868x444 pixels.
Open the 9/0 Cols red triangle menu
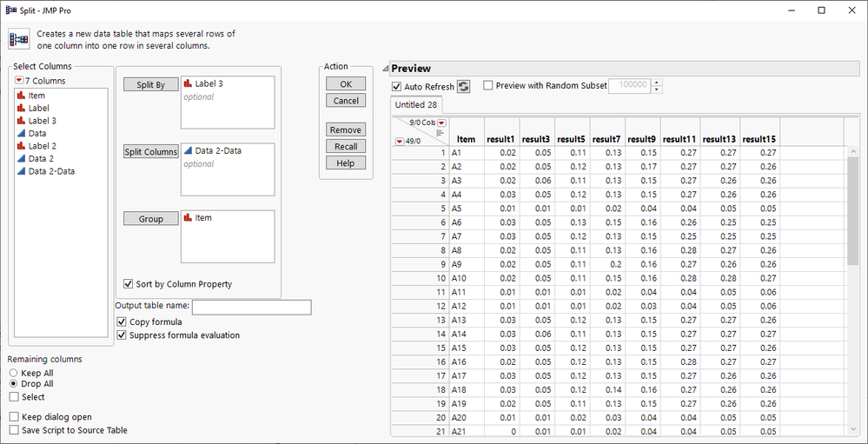[x=441, y=123]
